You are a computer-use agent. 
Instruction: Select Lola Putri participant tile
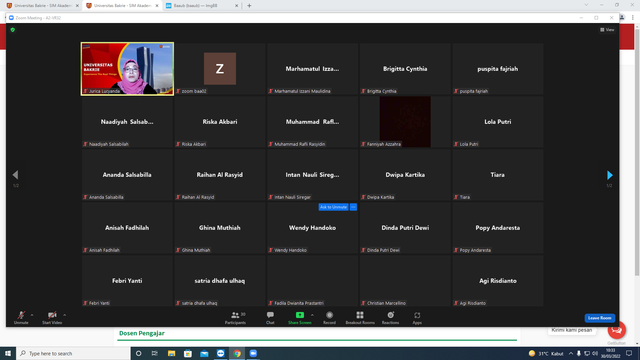[498, 122]
